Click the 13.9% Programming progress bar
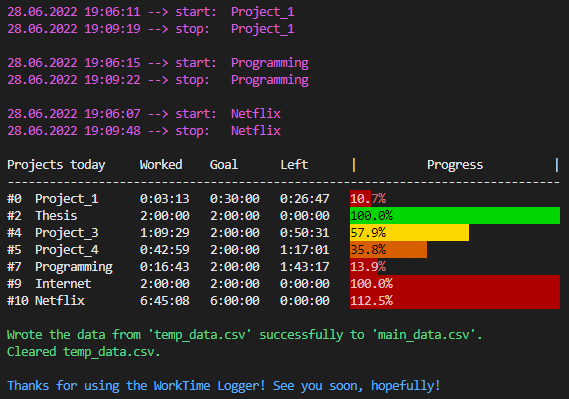This screenshot has height=399, width=569. point(364,267)
